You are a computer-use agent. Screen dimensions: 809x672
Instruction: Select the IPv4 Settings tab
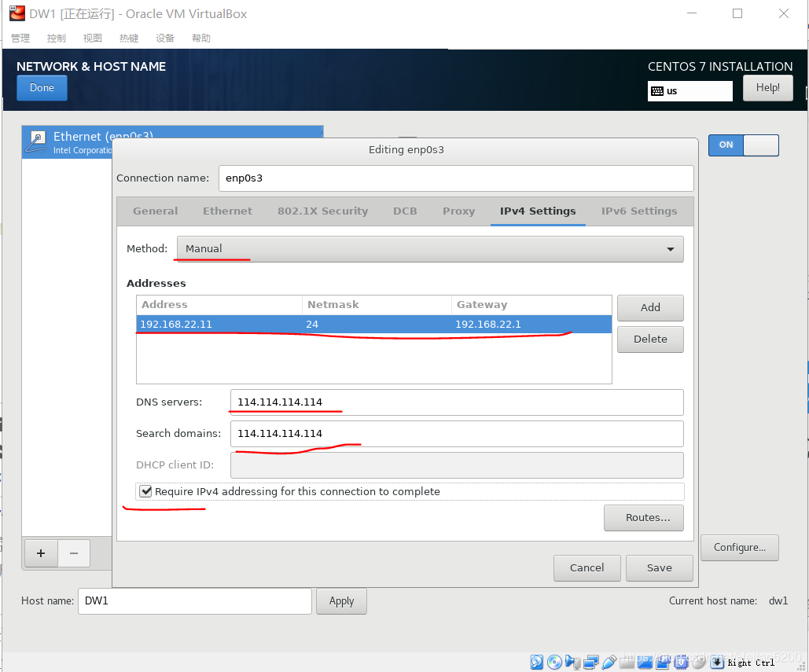(x=538, y=211)
